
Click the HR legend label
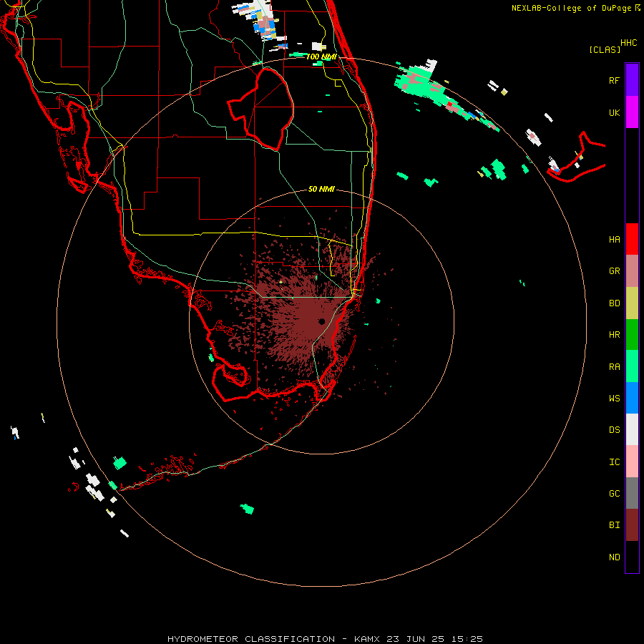(614, 335)
